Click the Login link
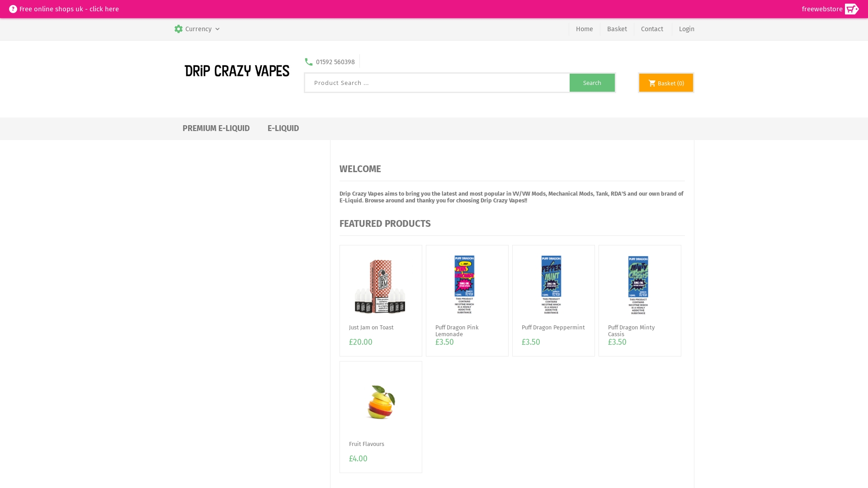Viewport: 868px width, 488px height. [686, 29]
